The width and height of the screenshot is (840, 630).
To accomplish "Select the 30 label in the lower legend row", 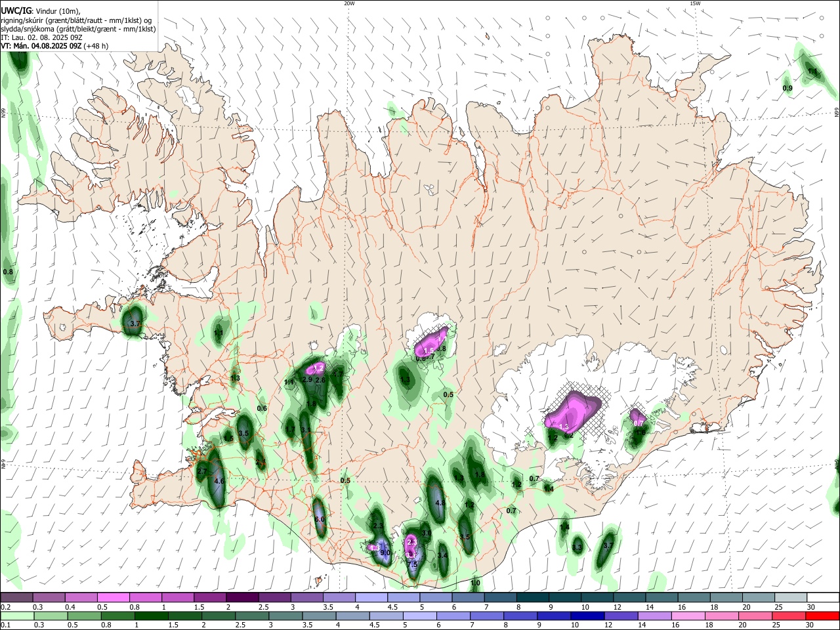I will pyautogui.click(x=810, y=625).
